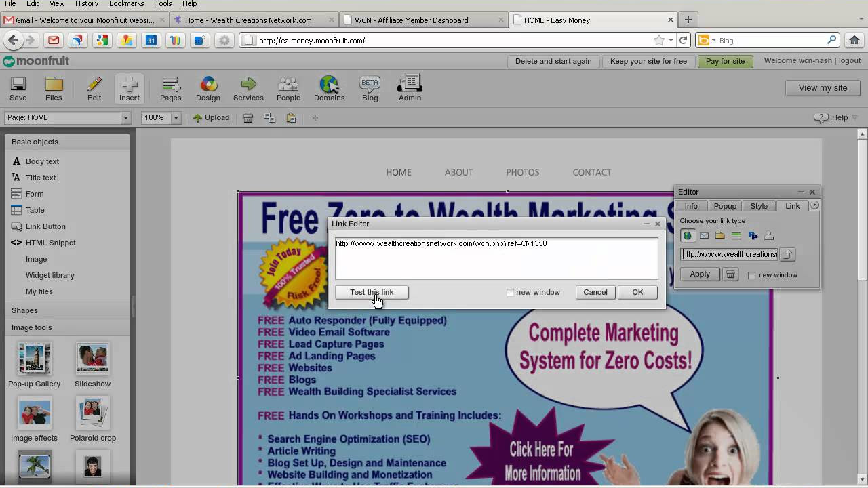Click the Gmail bookmark icon in browser toolbar

click(x=54, y=41)
